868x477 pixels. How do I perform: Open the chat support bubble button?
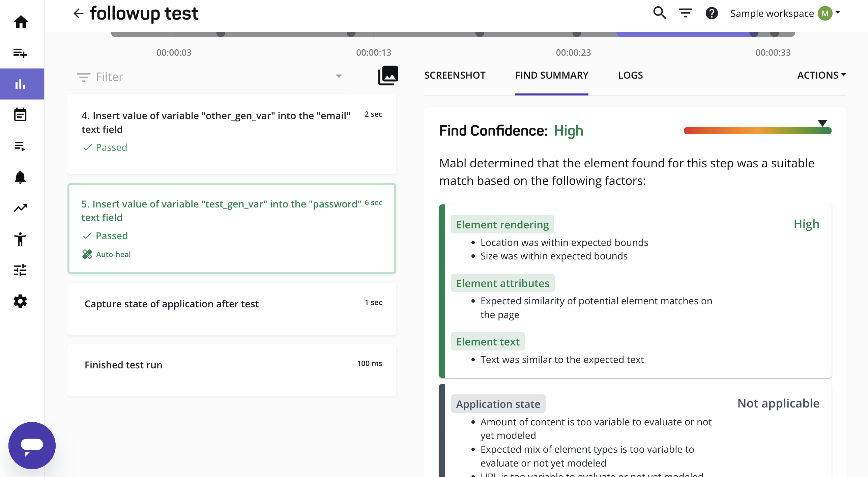point(32,445)
